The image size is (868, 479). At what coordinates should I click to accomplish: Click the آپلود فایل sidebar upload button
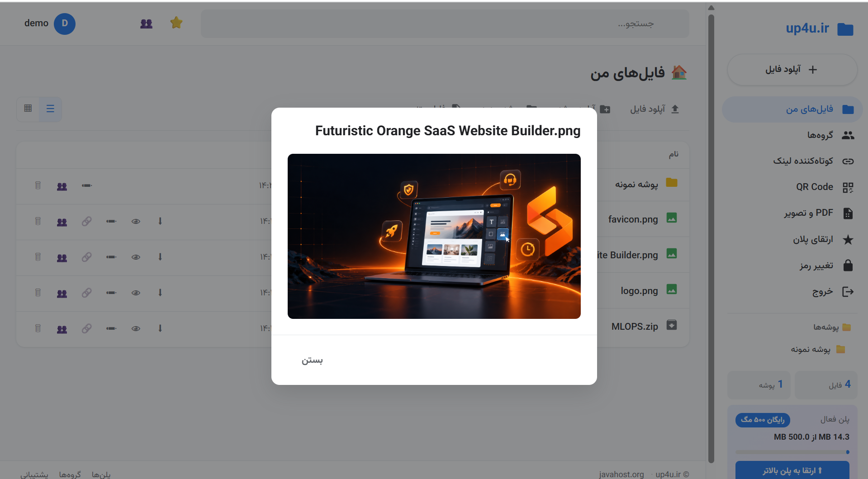[x=792, y=70]
